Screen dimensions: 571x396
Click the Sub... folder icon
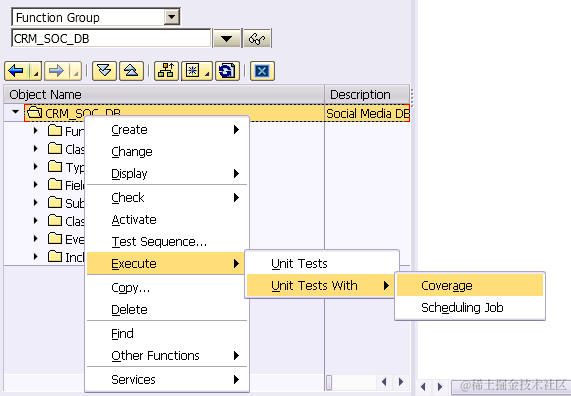pyautogui.click(x=55, y=202)
